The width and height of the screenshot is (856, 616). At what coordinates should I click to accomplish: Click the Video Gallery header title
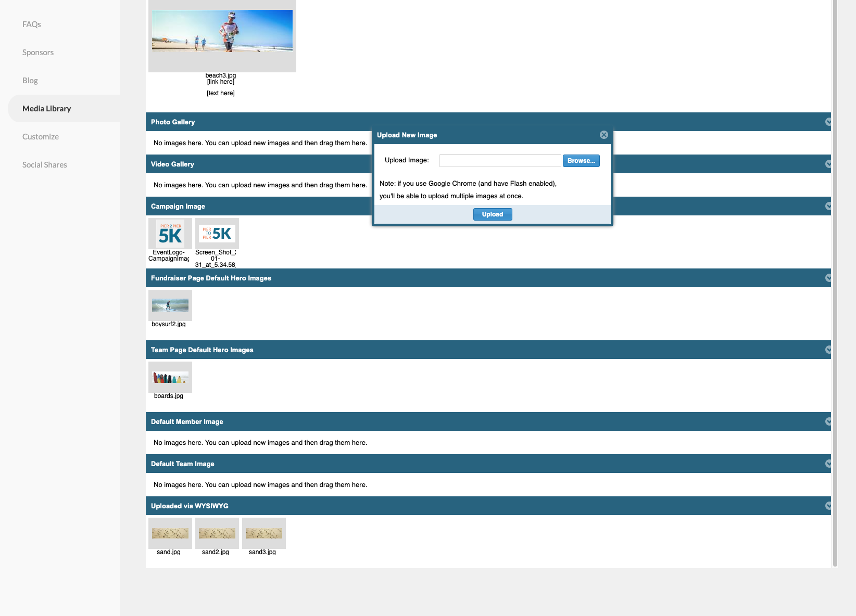172,164
